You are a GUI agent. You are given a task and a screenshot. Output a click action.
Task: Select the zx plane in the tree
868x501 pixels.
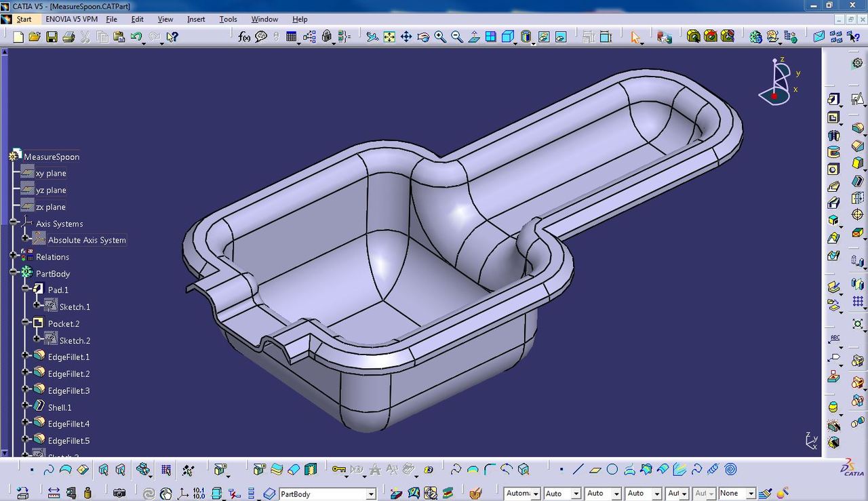click(x=51, y=207)
